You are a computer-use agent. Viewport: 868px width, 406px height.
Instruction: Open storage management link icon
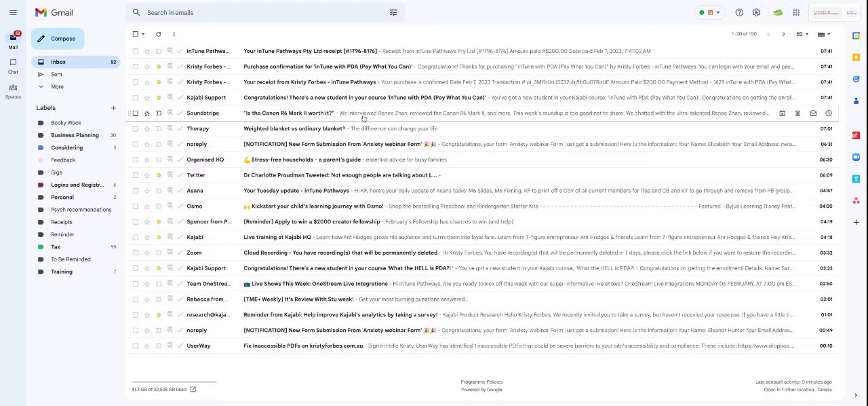click(193, 389)
